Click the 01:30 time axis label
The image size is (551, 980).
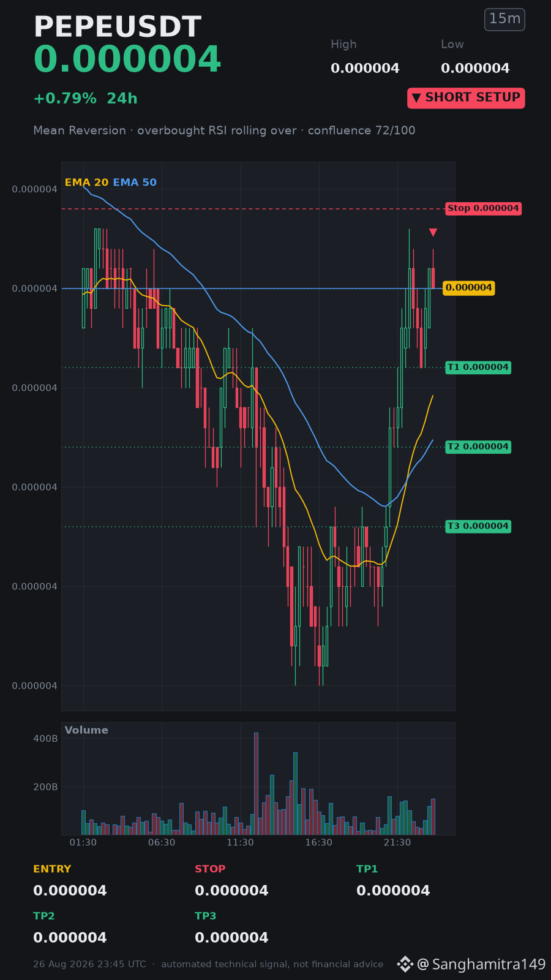pyautogui.click(x=83, y=843)
